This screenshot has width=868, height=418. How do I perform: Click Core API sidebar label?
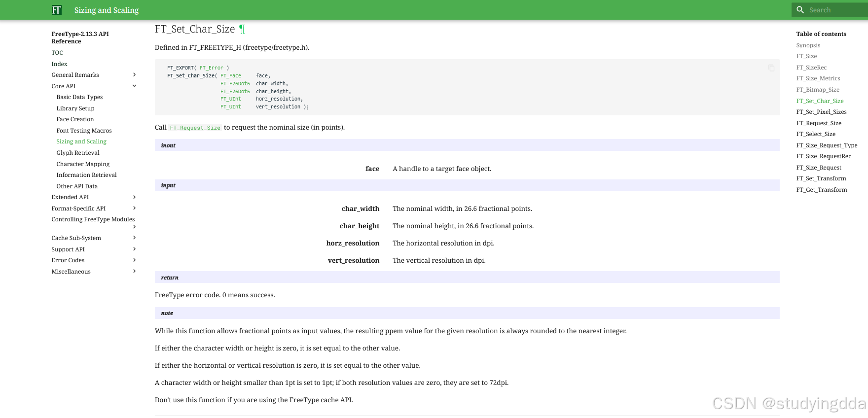(x=64, y=86)
